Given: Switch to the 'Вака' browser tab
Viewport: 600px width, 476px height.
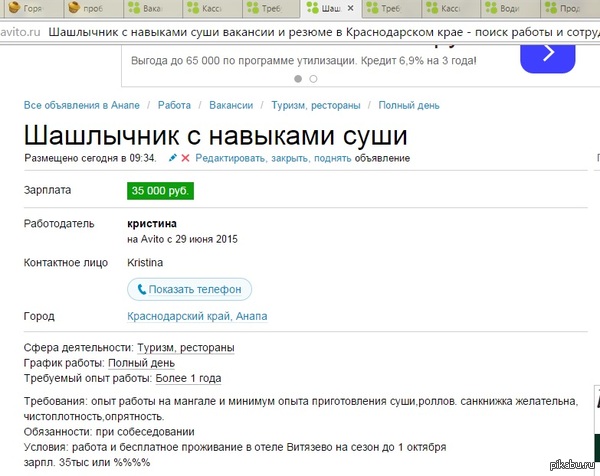Looking at the screenshot, I should [x=152, y=8].
